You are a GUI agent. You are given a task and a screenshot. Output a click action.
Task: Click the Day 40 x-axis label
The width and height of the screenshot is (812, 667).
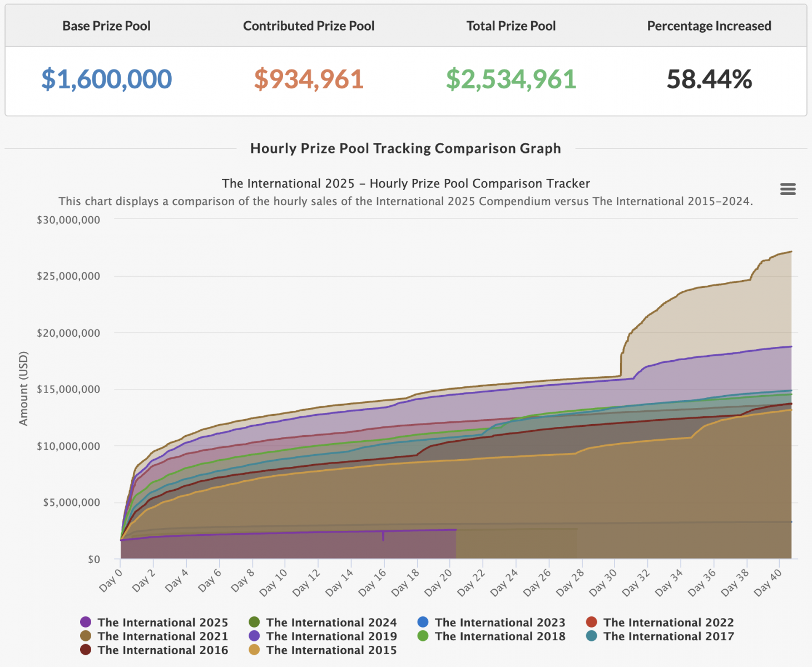pos(769,582)
